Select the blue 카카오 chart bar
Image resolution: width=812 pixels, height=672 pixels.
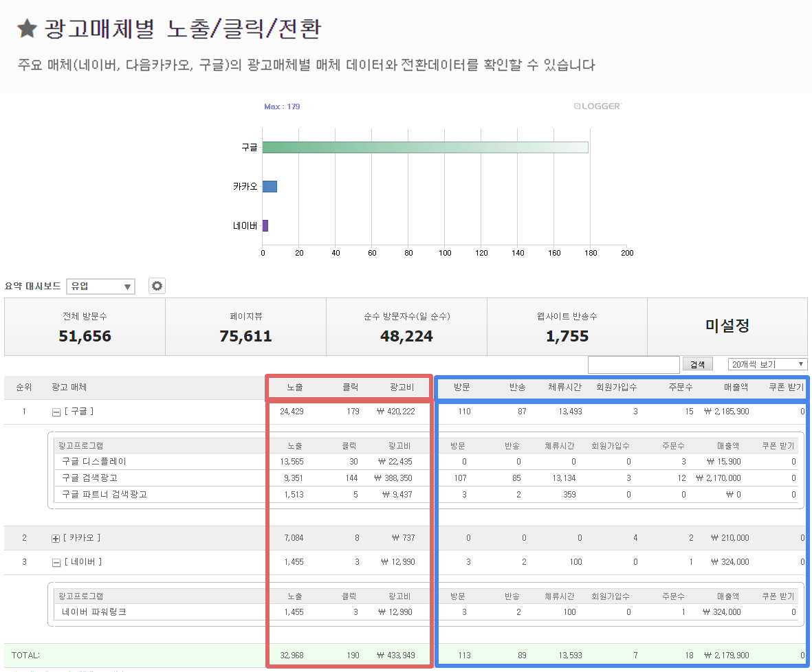(x=270, y=186)
